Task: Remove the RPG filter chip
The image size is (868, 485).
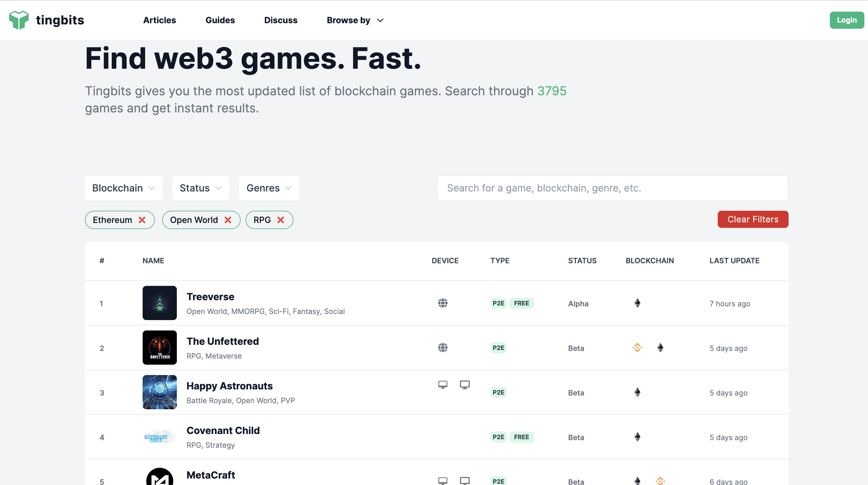Action: pyautogui.click(x=281, y=220)
